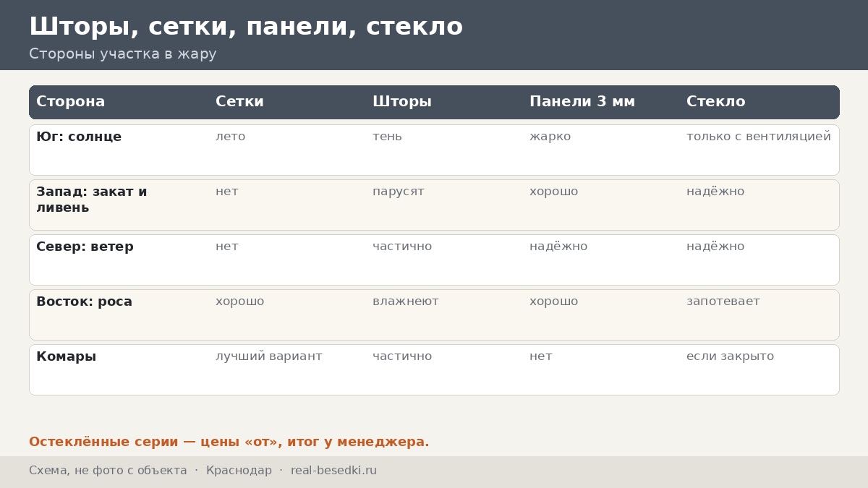The width and height of the screenshot is (868, 488).
Task: Click "надёжно" under Стекло in the Север row
Action: [x=715, y=247]
